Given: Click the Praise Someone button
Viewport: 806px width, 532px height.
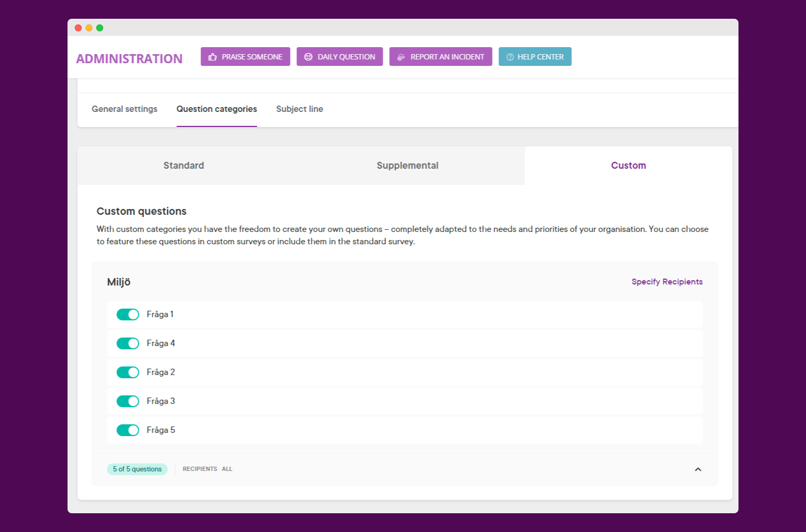Looking at the screenshot, I should click(x=245, y=57).
